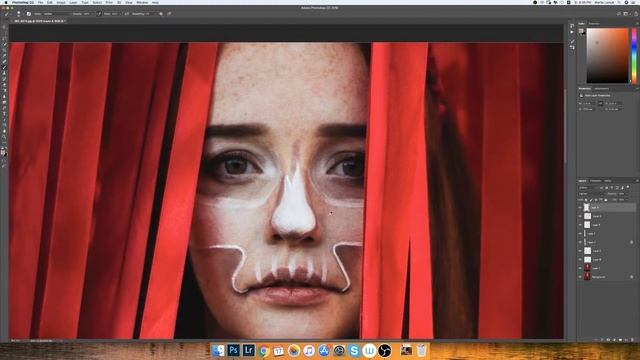Select the Quick Selection tool
This screenshot has height=360, width=640.
4,44
